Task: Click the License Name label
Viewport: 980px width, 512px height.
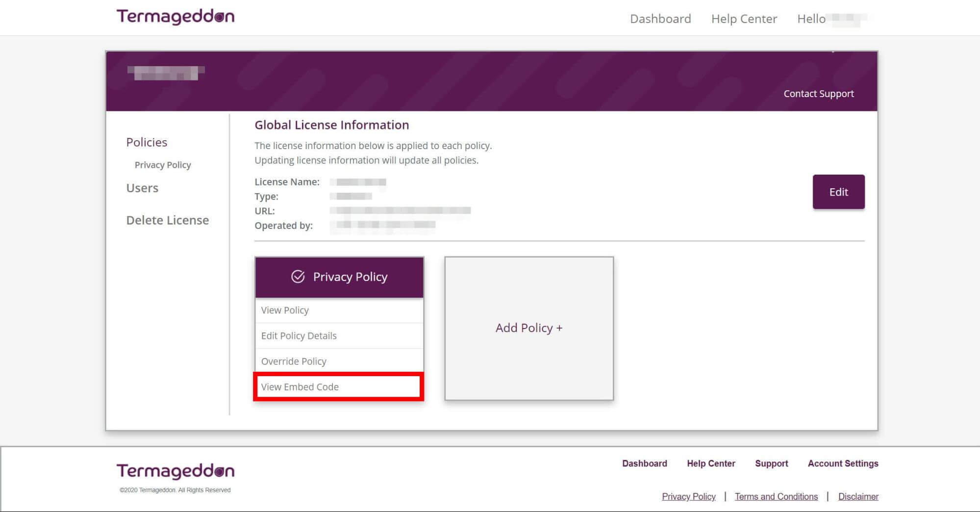Action: [287, 182]
